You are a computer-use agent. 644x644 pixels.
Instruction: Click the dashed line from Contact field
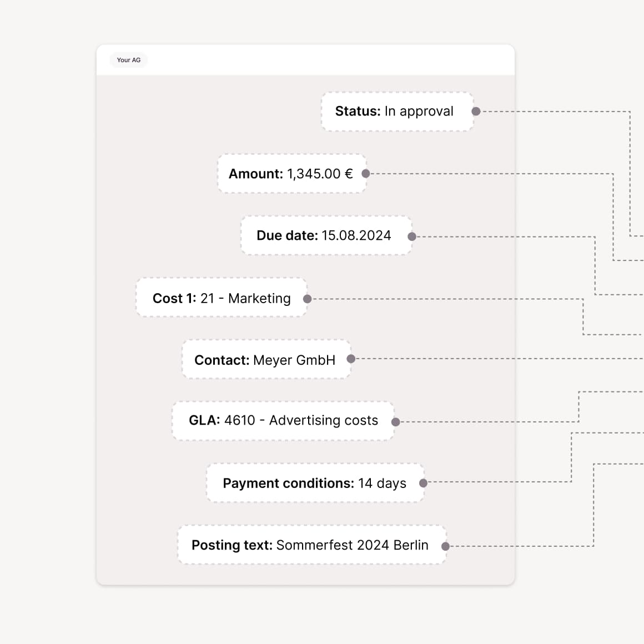500,359
